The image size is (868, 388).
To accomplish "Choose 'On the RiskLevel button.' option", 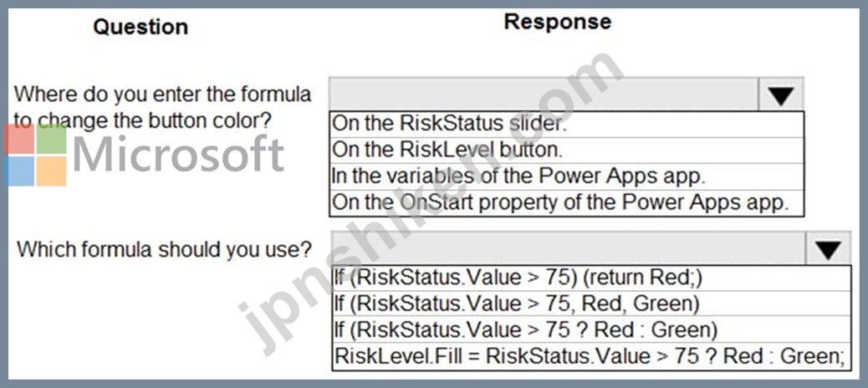I will pos(567,150).
